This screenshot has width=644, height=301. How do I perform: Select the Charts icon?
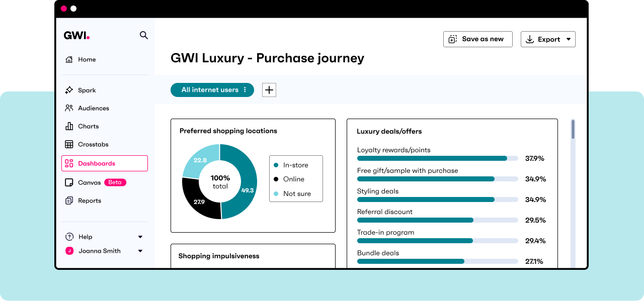(x=68, y=126)
